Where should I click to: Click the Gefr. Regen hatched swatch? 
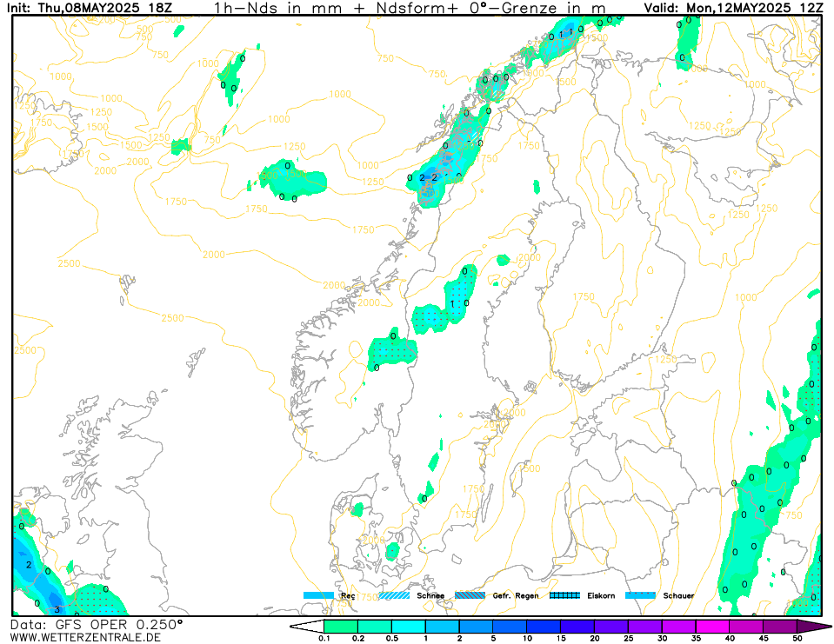tap(470, 595)
